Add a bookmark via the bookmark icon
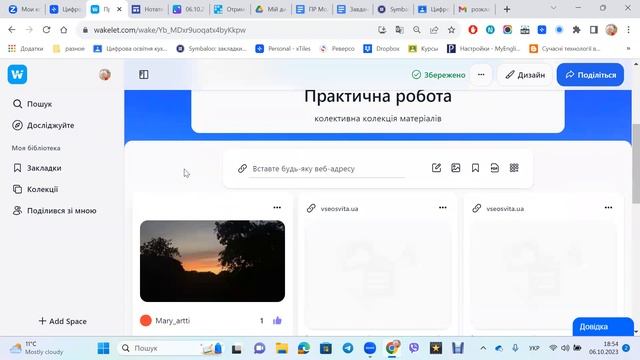This screenshot has height=360, width=640. [x=475, y=168]
